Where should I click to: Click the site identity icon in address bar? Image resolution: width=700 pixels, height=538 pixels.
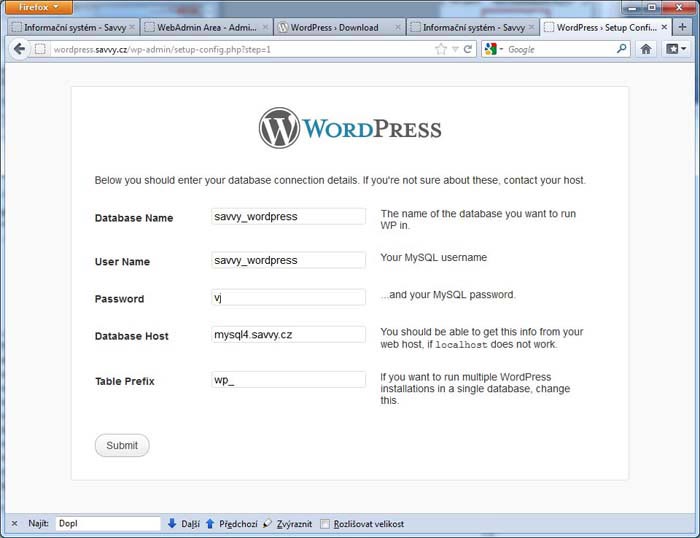(40, 49)
